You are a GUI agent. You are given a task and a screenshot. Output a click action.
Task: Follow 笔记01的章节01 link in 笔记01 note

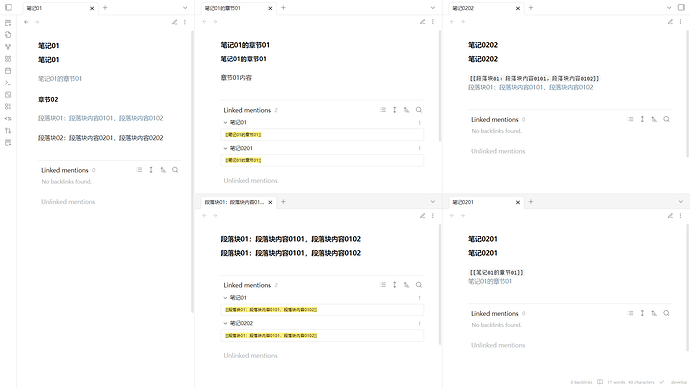(60, 79)
